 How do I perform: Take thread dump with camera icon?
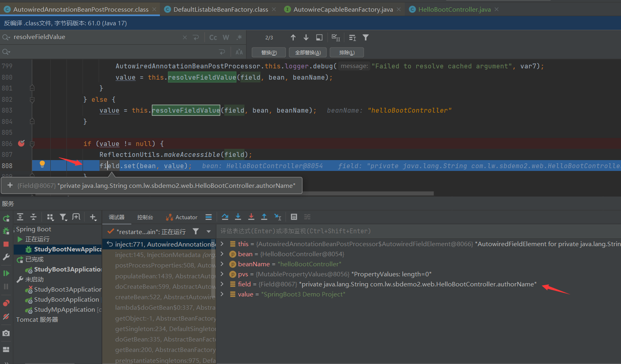(x=6, y=333)
